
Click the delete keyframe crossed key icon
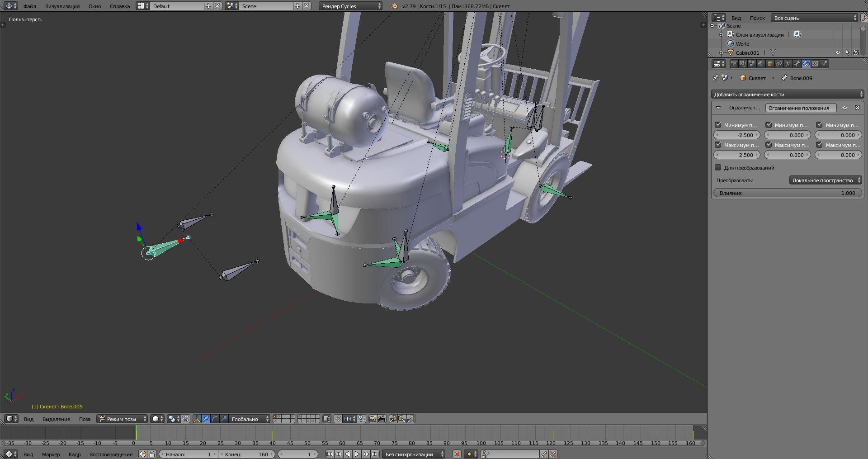click(x=553, y=454)
